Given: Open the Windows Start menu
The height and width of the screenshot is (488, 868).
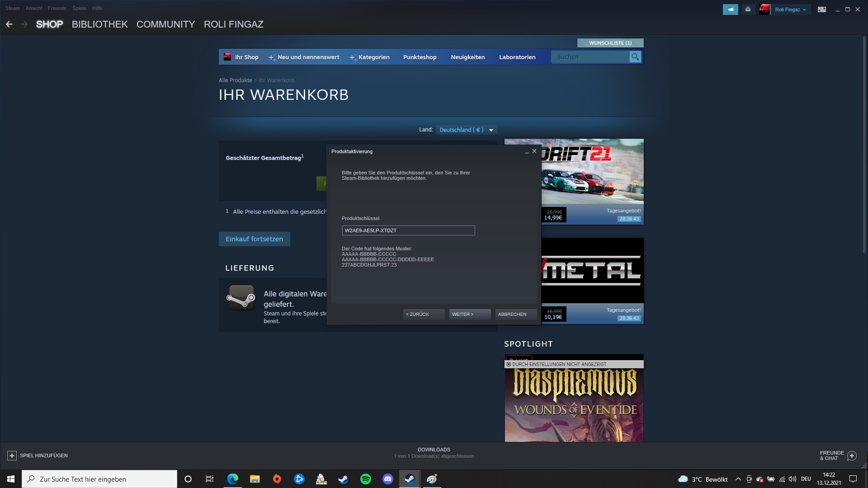Looking at the screenshot, I should click(x=11, y=479).
